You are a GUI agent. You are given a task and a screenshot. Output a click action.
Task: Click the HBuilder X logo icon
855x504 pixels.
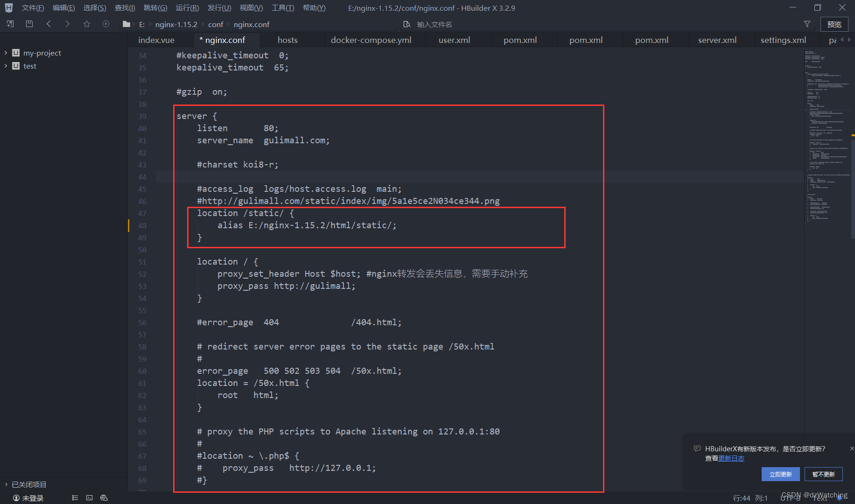[x=9, y=8]
